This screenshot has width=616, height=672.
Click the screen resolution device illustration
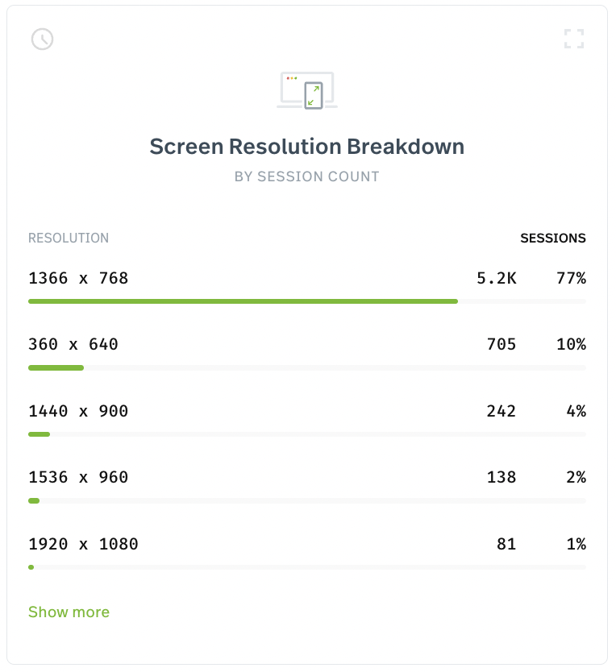[x=307, y=90]
